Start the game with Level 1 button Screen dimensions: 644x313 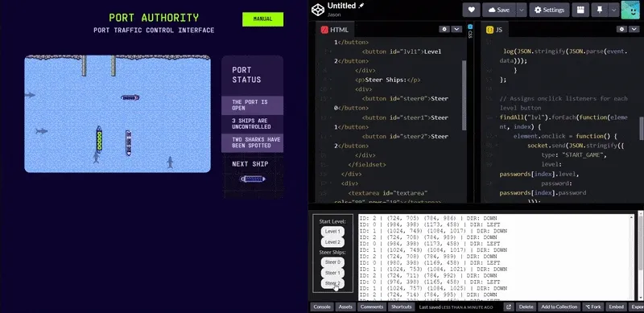[x=332, y=231]
